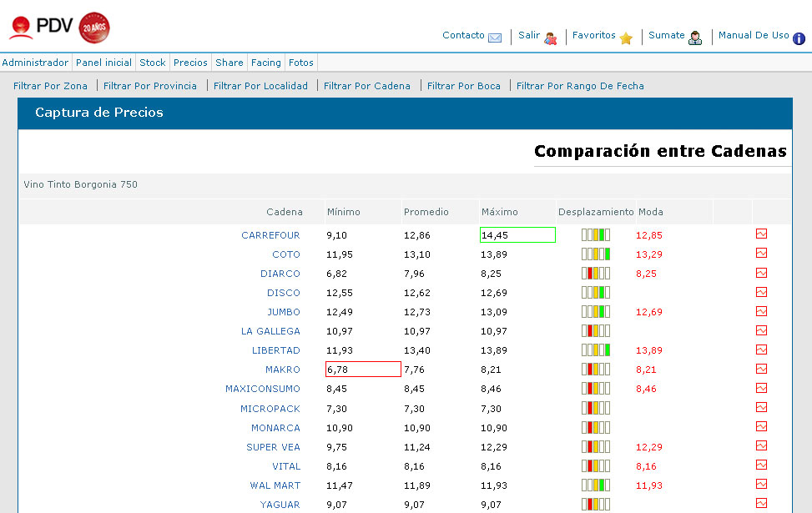Open the Precios menu
This screenshot has height=513, width=812.
pyautogui.click(x=190, y=63)
